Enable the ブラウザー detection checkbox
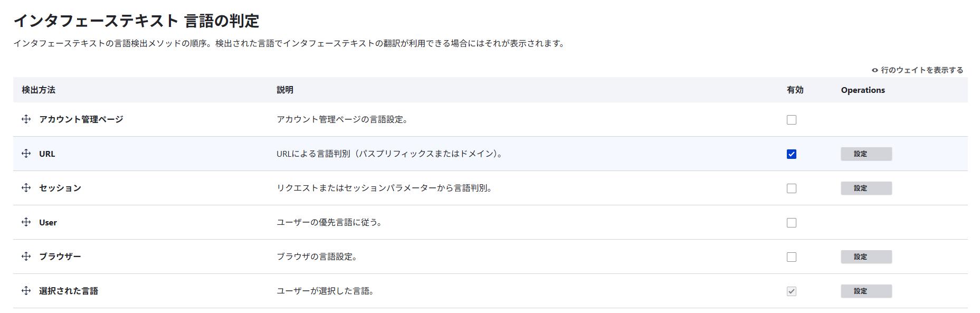Viewport: 980px width, 313px height. pos(791,257)
